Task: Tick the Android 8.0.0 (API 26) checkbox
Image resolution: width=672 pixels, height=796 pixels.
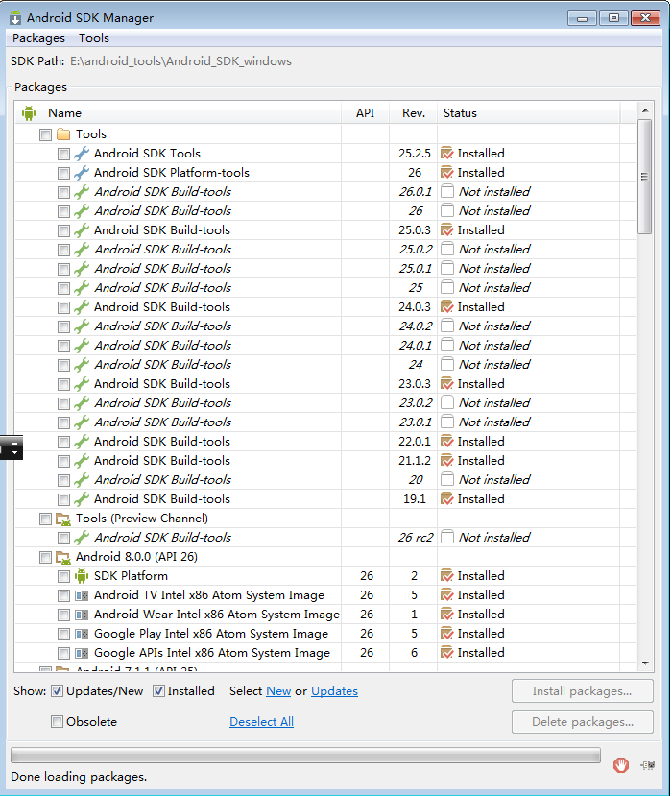Action: 46,558
